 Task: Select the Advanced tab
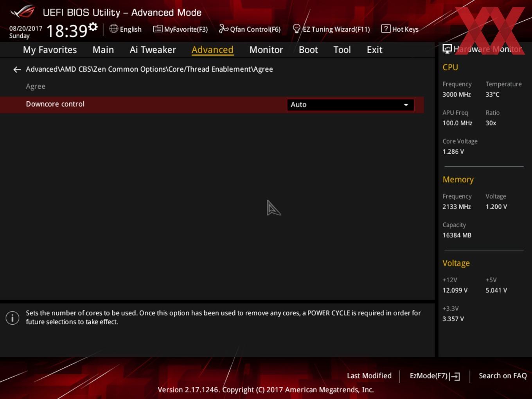coord(212,50)
